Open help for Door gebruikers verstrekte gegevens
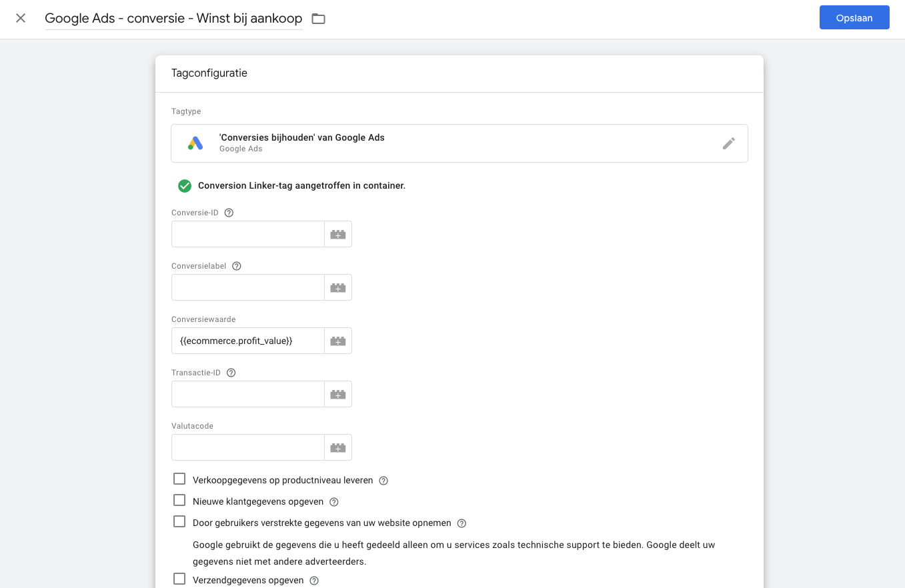The width and height of the screenshot is (905, 588). [462, 523]
